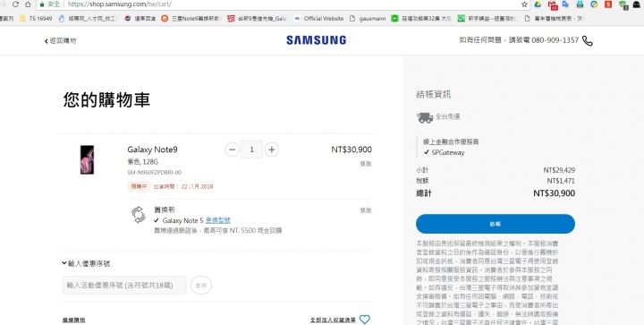Click the green 安全 secure site indicator
644x325 pixels.
(x=50, y=4)
